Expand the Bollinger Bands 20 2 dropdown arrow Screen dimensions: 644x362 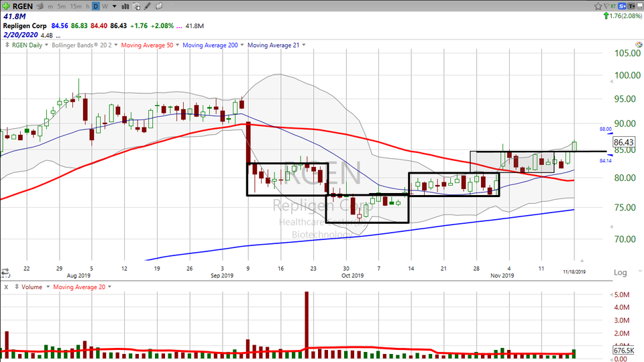tap(116, 45)
